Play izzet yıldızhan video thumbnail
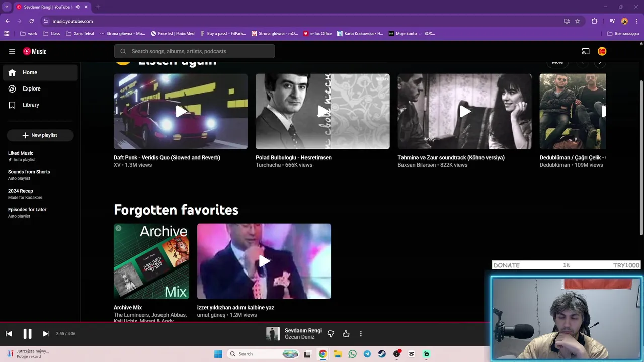Viewport: 644px width, 362px height. coord(264,261)
